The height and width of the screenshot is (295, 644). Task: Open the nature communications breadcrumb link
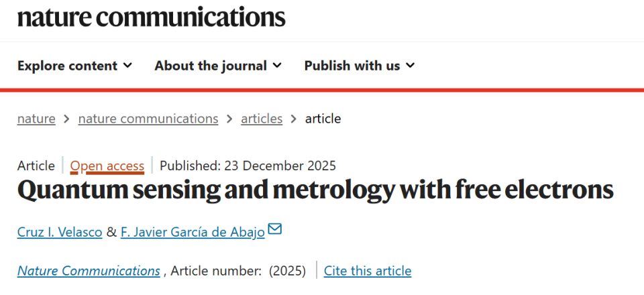[x=148, y=119]
